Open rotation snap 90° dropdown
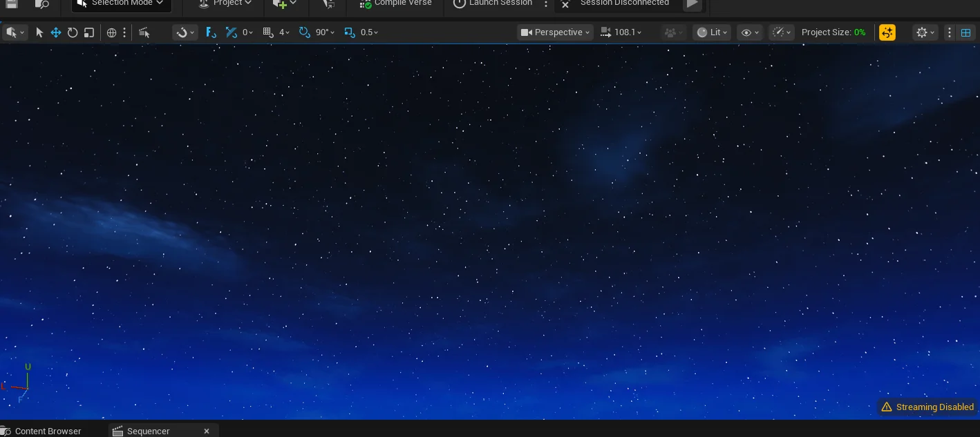This screenshot has height=437, width=980. 325,32
